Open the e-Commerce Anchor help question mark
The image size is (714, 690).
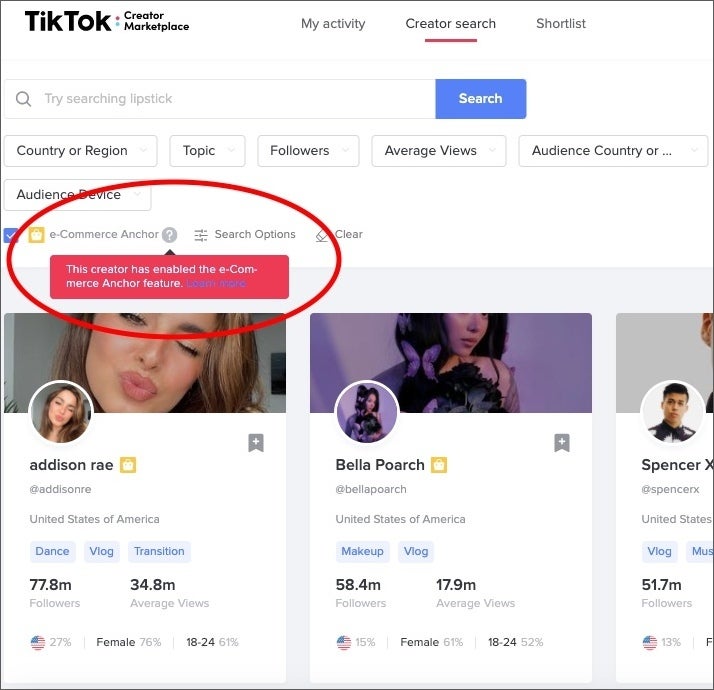click(169, 235)
